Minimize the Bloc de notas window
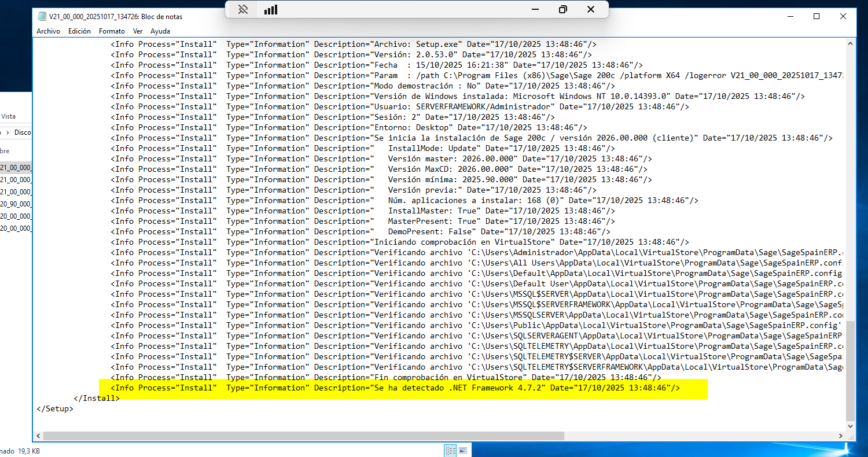868x457 pixels. coord(790,16)
